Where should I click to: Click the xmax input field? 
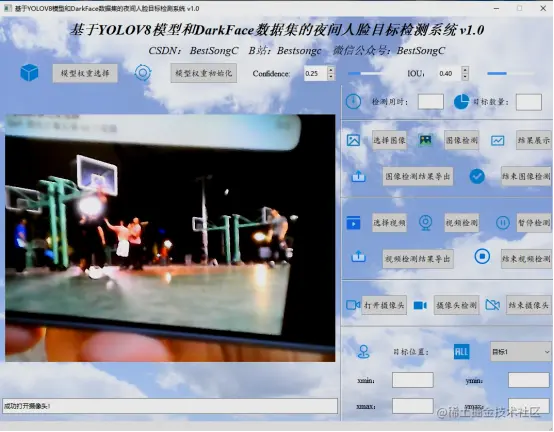point(413,406)
